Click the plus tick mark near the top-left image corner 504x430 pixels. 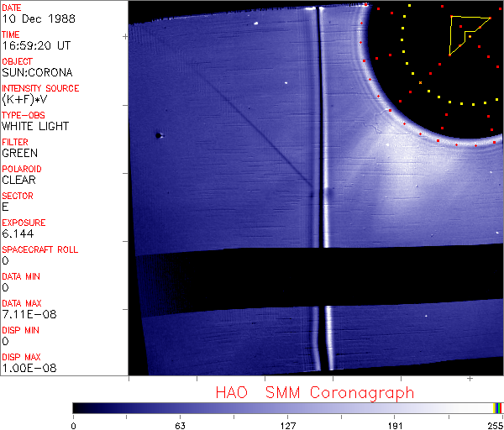click(126, 37)
